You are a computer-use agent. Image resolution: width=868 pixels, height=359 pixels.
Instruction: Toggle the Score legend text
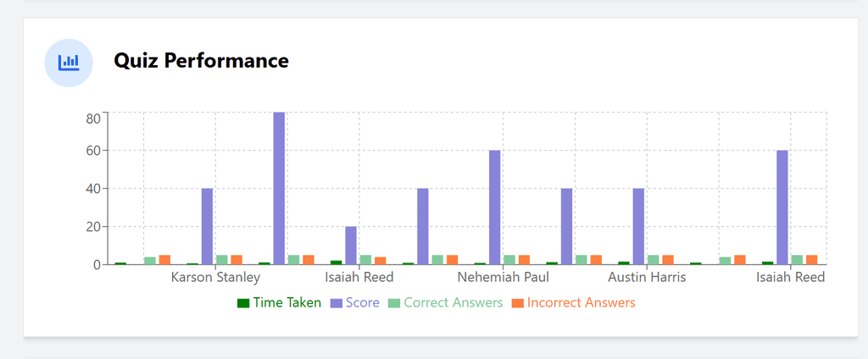point(363,303)
